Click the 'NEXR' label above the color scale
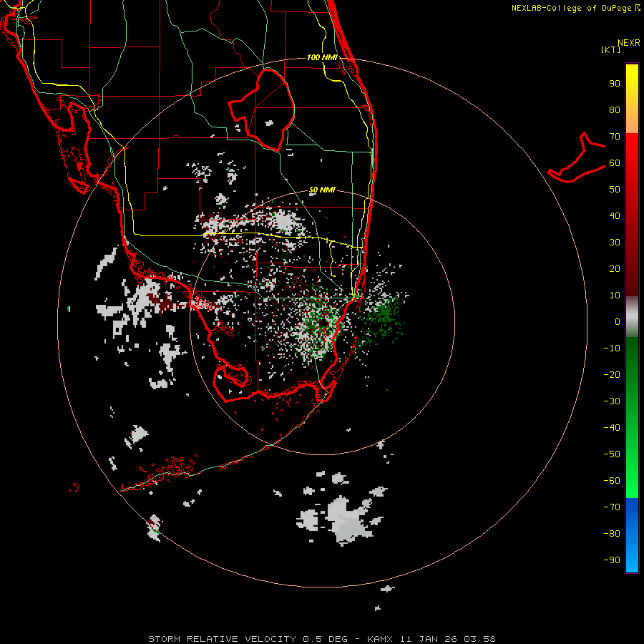 click(628, 43)
